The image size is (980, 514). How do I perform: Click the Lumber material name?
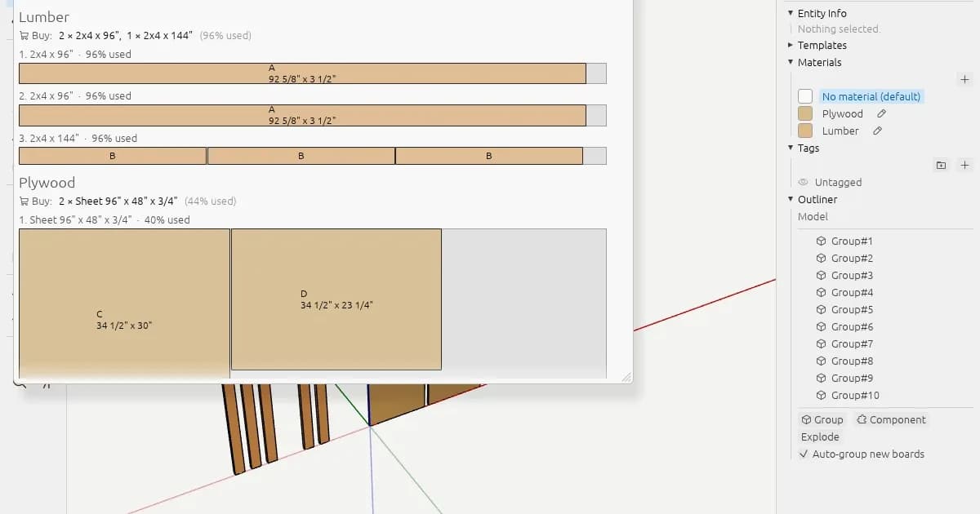pyautogui.click(x=840, y=131)
